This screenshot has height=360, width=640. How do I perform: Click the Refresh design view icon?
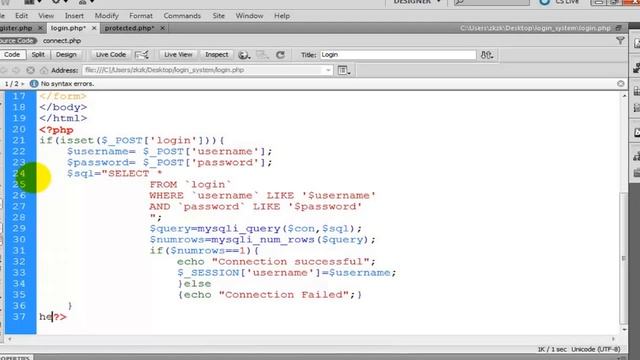coord(280,55)
